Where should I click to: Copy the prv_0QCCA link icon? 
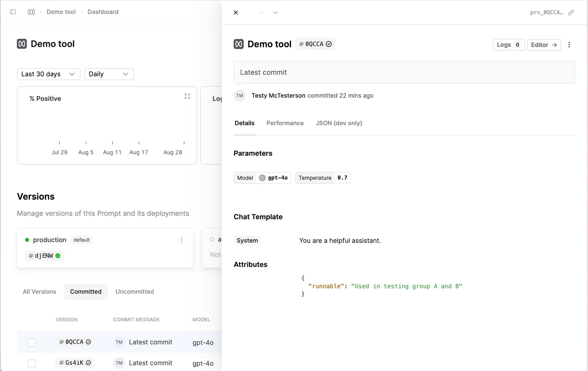coord(571,13)
